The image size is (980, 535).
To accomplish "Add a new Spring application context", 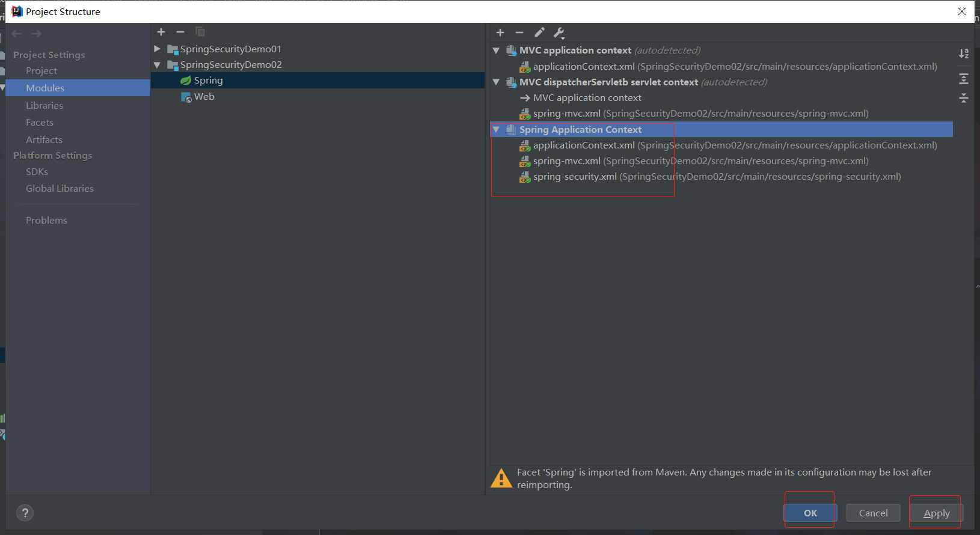I will point(500,32).
